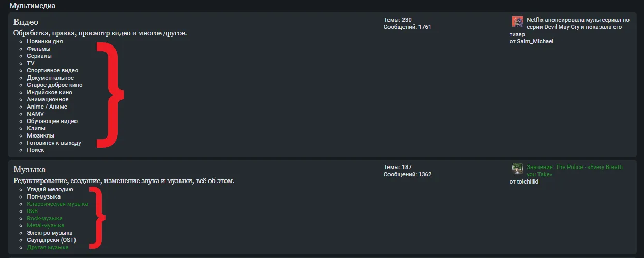The image size is (644, 258).
Task: Open the Саундтреки (OST) subforum
Action: coord(51,240)
